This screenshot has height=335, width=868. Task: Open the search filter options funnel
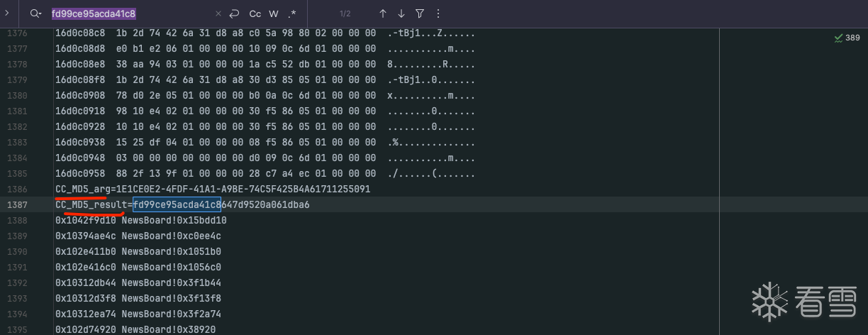pyautogui.click(x=420, y=13)
